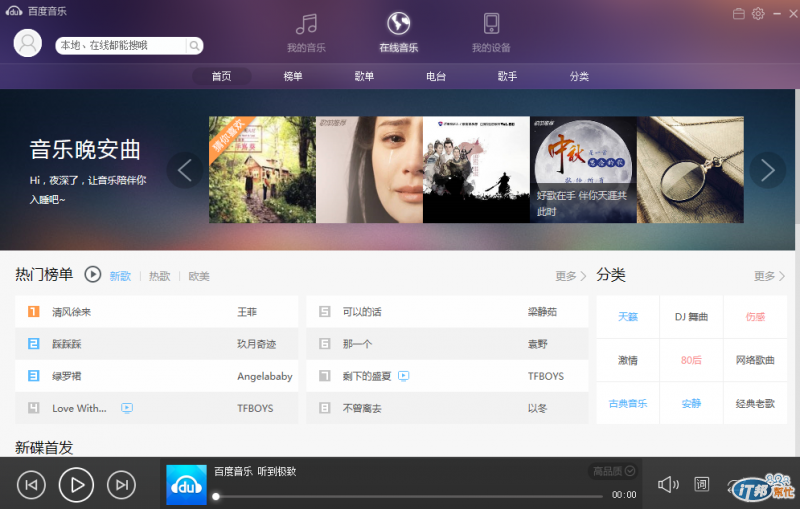Open the 中秋 moon banner thumbnail
The height and width of the screenshot is (509, 800).
[583, 170]
